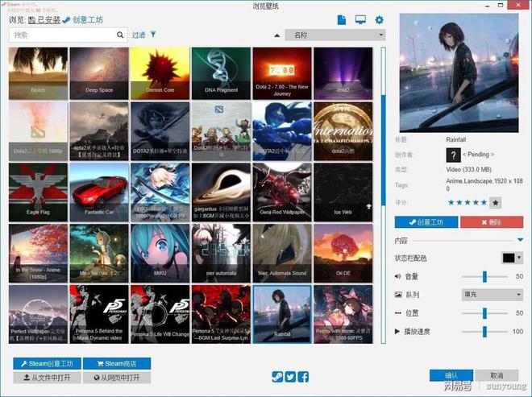Click the 确认 button
This screenshot has height=397, width=532.
(x=451, y=375)
